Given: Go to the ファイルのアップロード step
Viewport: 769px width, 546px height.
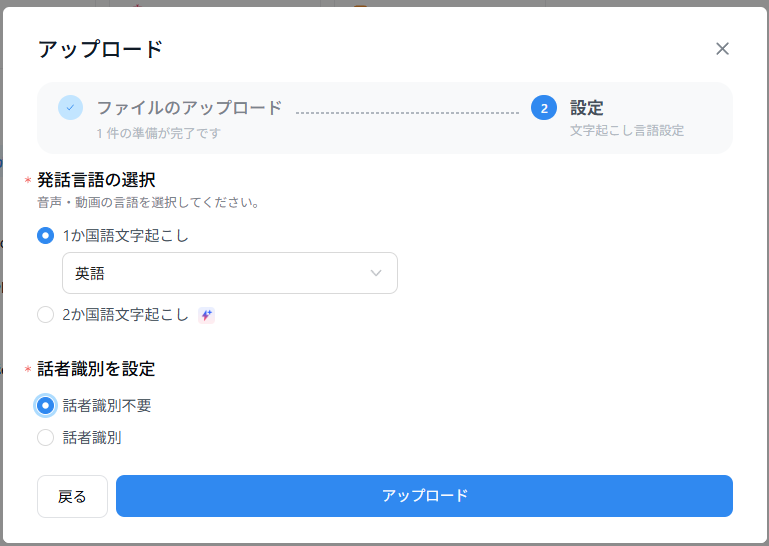Looking at the screenshot, I should point(189,108).
